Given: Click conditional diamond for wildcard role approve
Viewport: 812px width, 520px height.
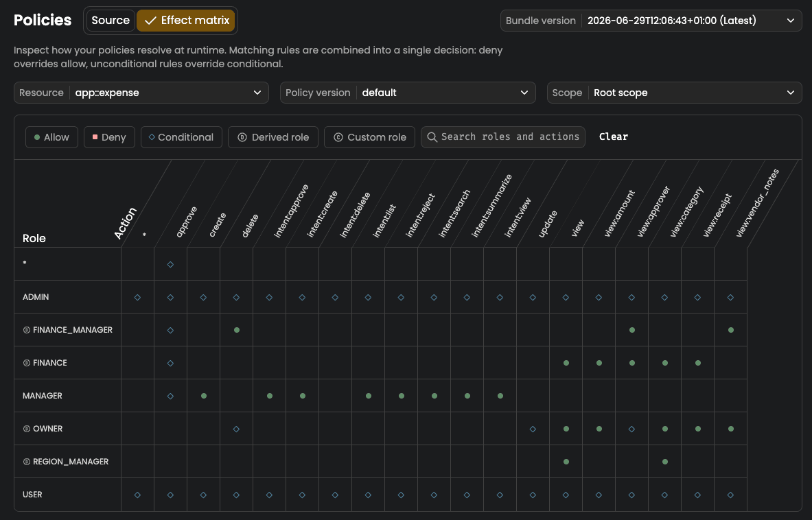Looking at the screenshot, I should [x=170, y=264].
